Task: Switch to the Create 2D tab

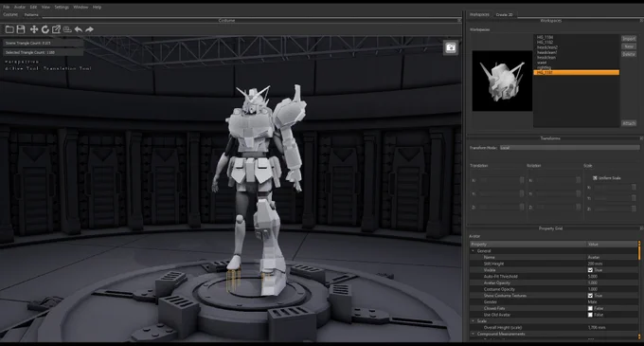Action: click(505, 15)
